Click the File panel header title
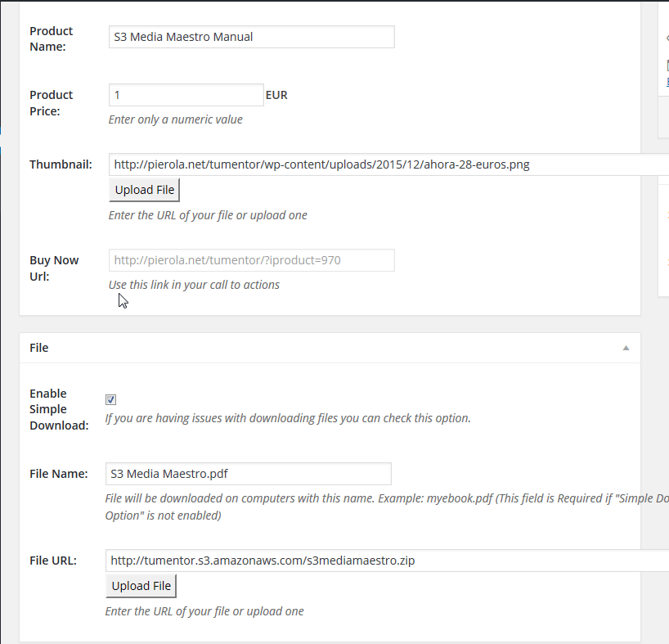Viewport: 669px width, 644px height. tap(38, 348)
